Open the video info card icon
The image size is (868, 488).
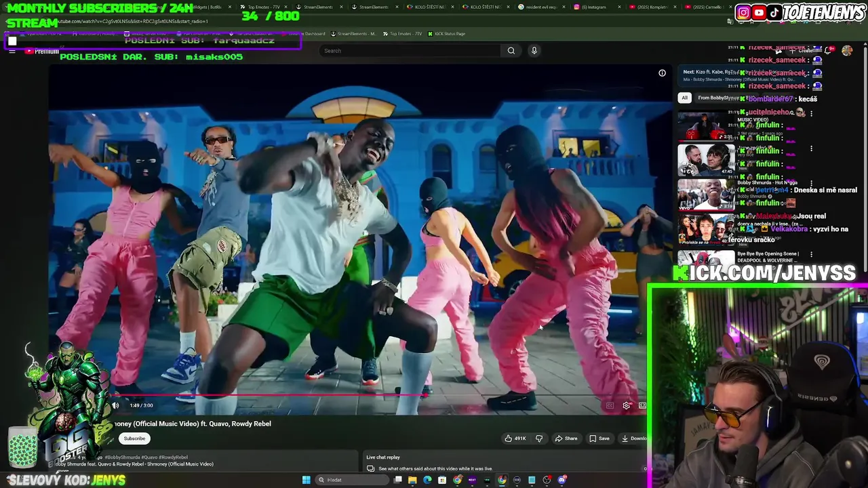pos(662,73)
